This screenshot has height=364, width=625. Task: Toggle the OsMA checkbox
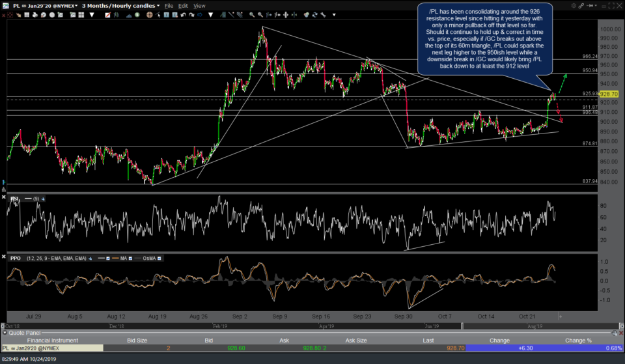pos(160,259)
